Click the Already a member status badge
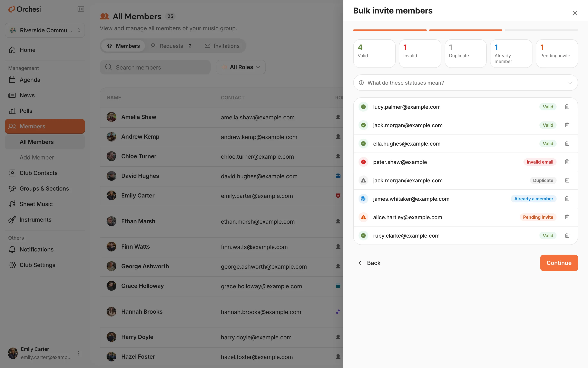Image resolution: width=588 pixels, height=368 pixels. coord(533,199)
